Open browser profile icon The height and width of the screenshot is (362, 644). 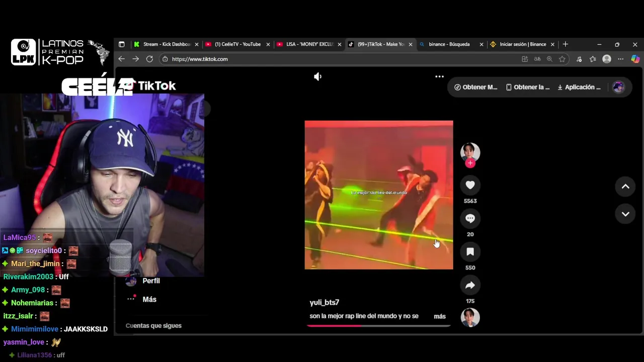pos(607,59)
